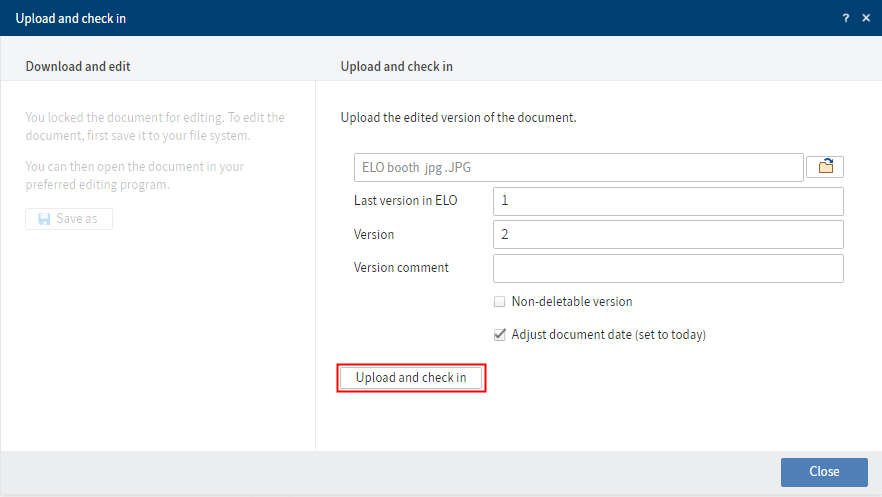Focus the Version comment text box
This screenshot has height=497, width=882.
click(x=668, y=268)
